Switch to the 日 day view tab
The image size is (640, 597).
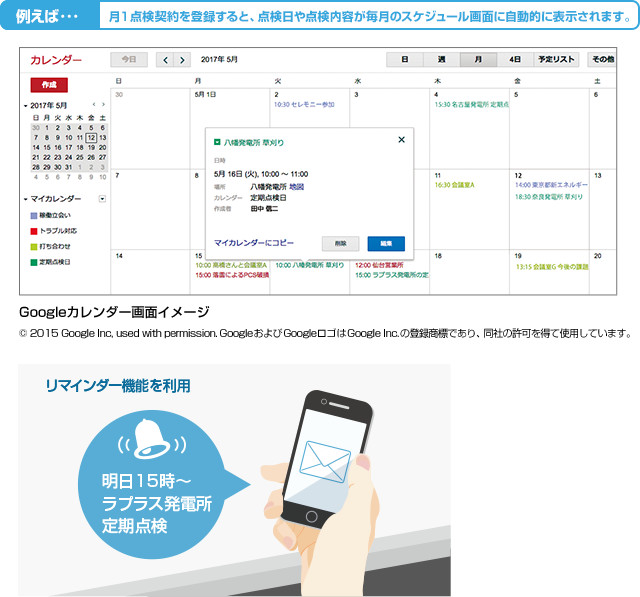(x=405, y=60)
